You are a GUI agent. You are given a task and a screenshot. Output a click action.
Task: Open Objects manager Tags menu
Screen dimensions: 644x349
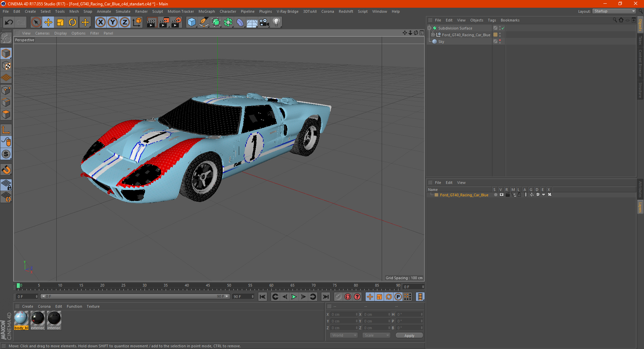[x=492, y=20]
